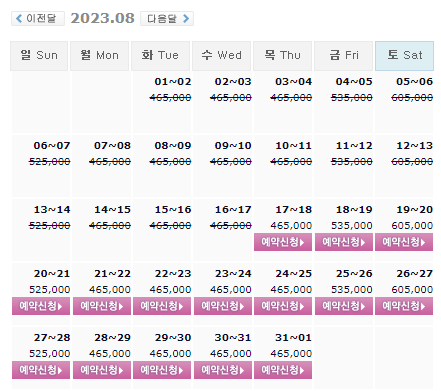Click the 11~12 date label
441x391 pixels.
coord(354,146)
